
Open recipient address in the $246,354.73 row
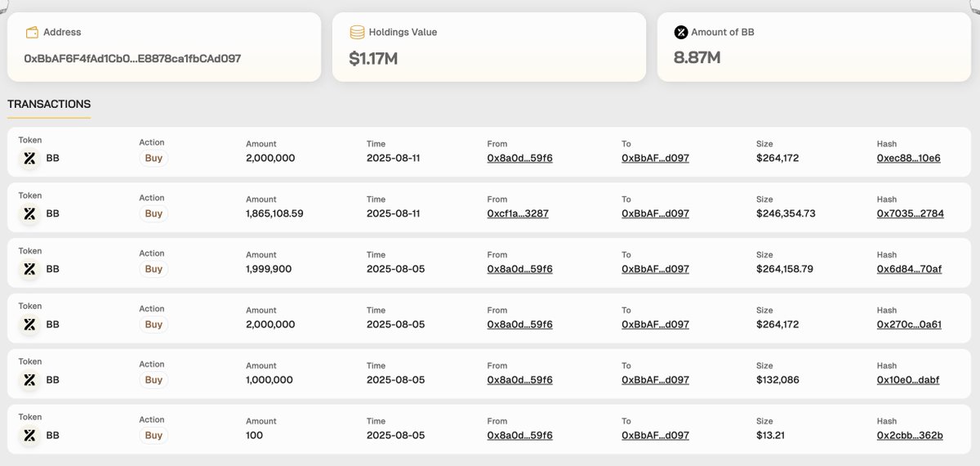(655, 213)
